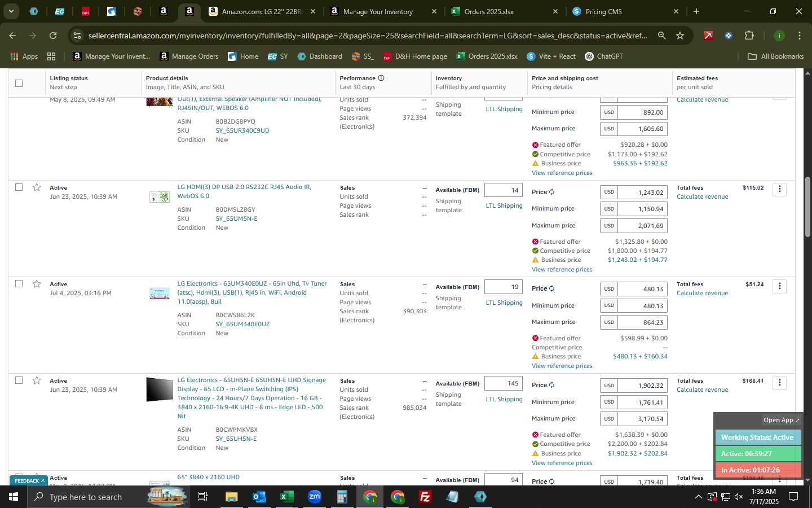Open Zoom from the Windows taskbar
The image size is (812, 508).
[315, 497]
